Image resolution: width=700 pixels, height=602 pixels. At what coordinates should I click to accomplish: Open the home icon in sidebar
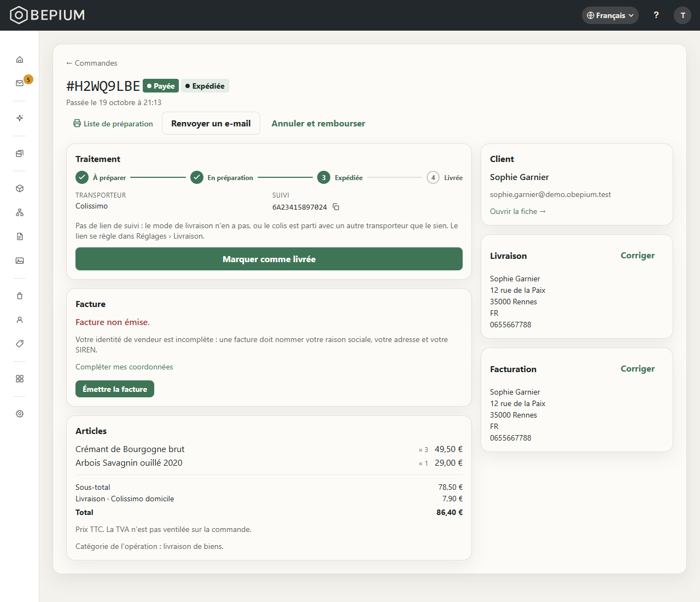[x=20, y=59]
